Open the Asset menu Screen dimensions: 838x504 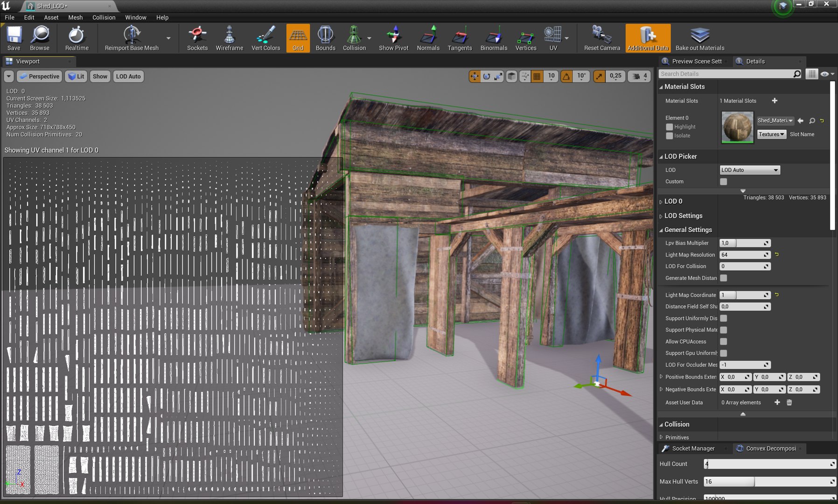click(51, 17)
